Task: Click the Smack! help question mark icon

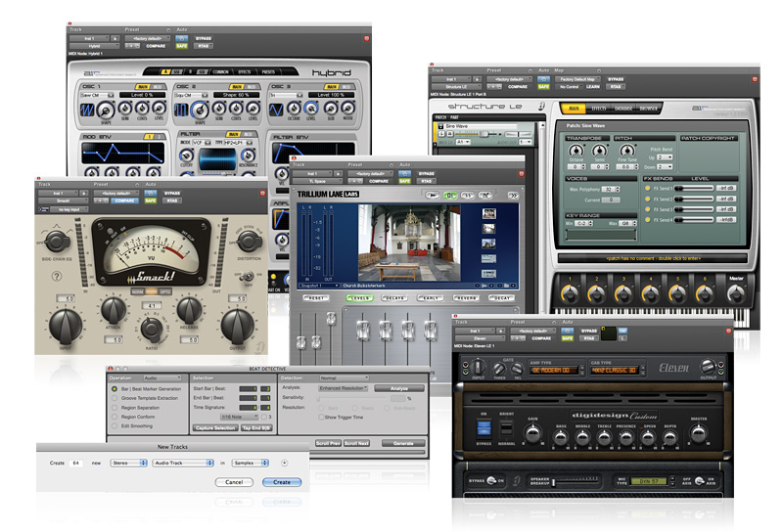Action: [x=57, y=276]
